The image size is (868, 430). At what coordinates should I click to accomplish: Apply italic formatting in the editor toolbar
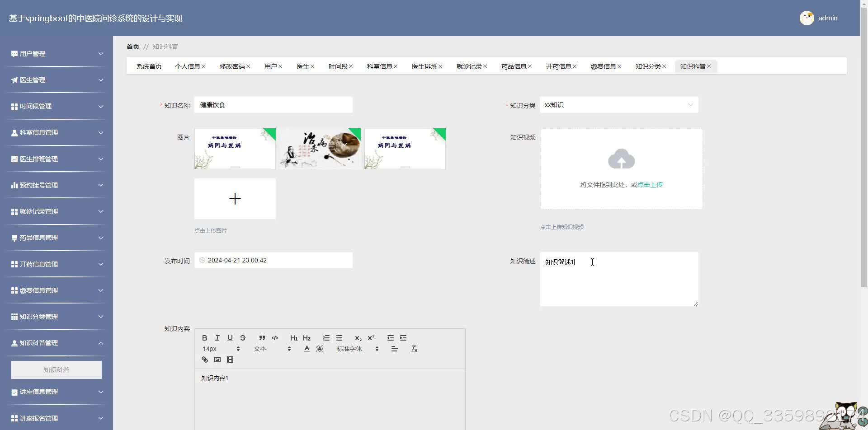(x=217, y=337)
